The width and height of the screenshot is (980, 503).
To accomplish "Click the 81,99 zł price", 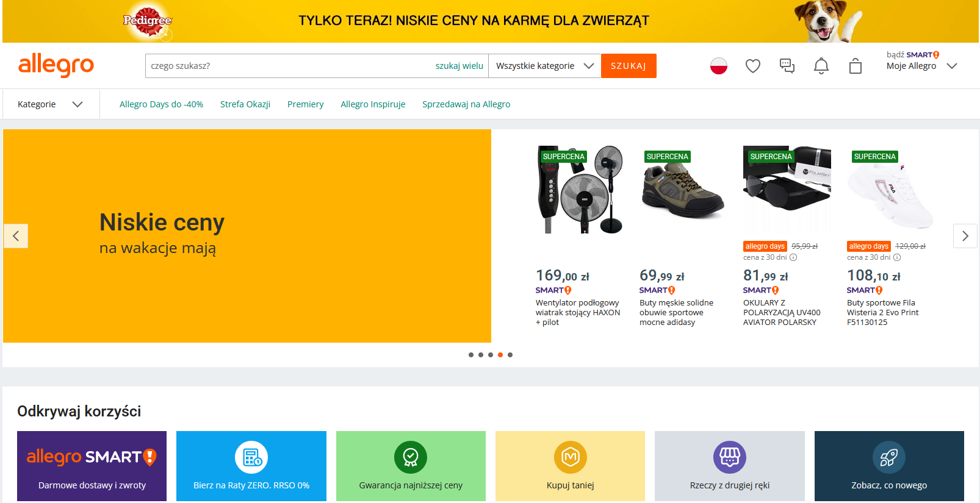I will 766,276.
